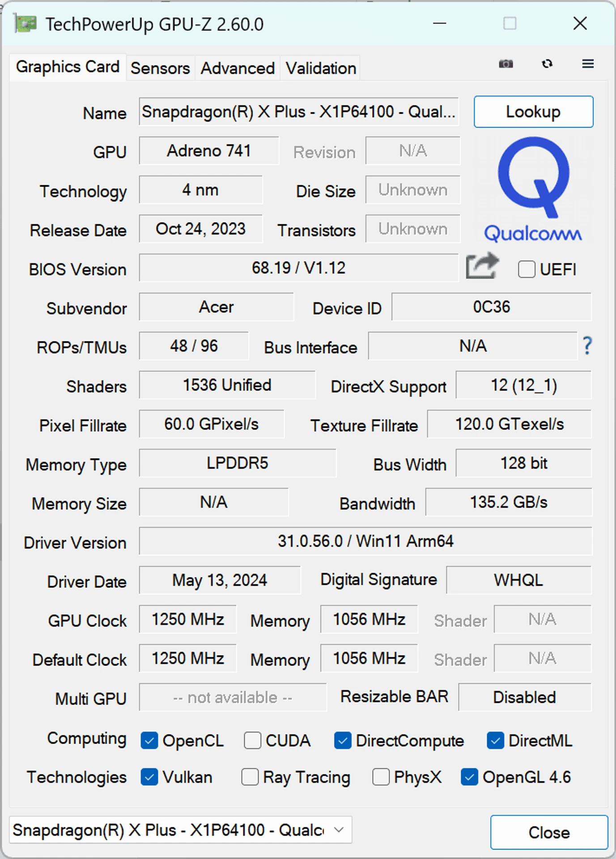Toggle the UEFI checkbox
This screenshot has width=616, height=859.
[526, 269]
